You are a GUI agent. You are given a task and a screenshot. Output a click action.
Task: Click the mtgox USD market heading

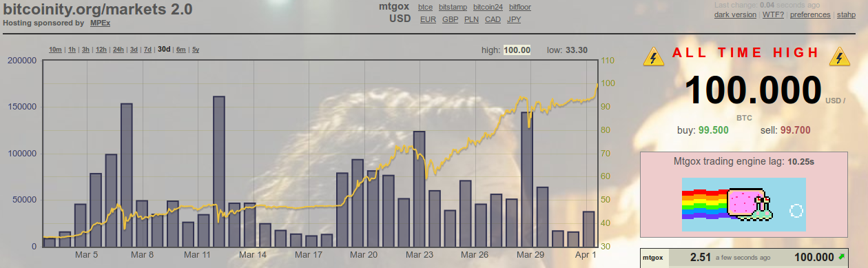[395, 12]
